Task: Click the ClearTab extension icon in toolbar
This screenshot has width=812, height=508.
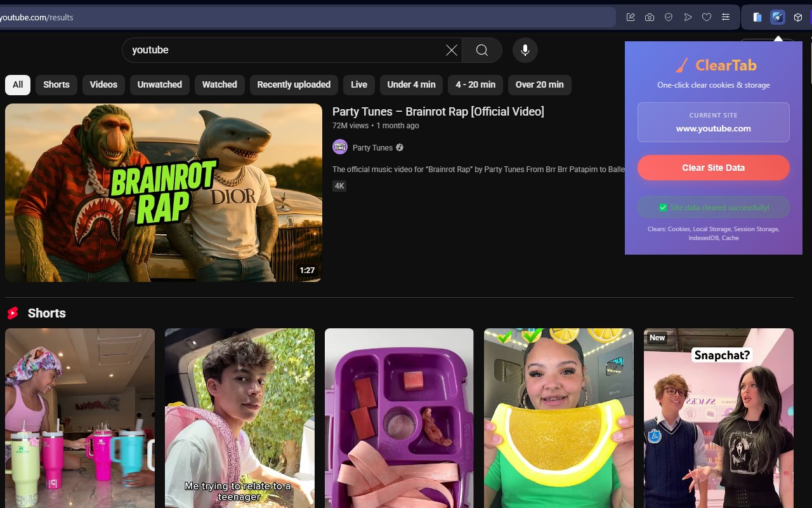Action: click(778, 17)
